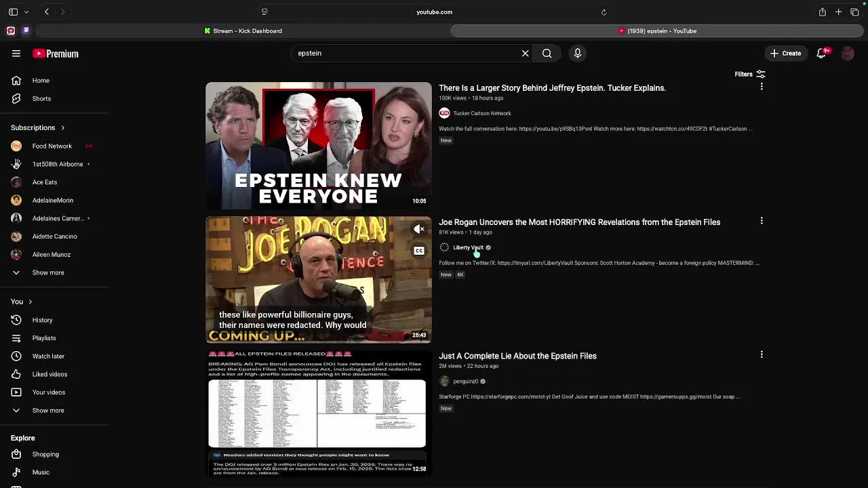This screenshot has height=488, width=868.
Task: Open the Epstein files list video thumbnail
Action: pos(318,413)
